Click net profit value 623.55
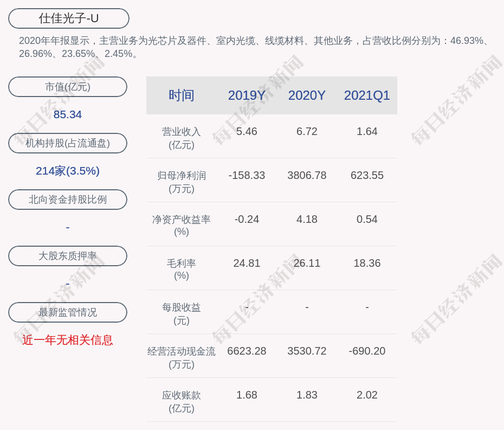This screenshot has height=430, width=504. pos(367,175)
